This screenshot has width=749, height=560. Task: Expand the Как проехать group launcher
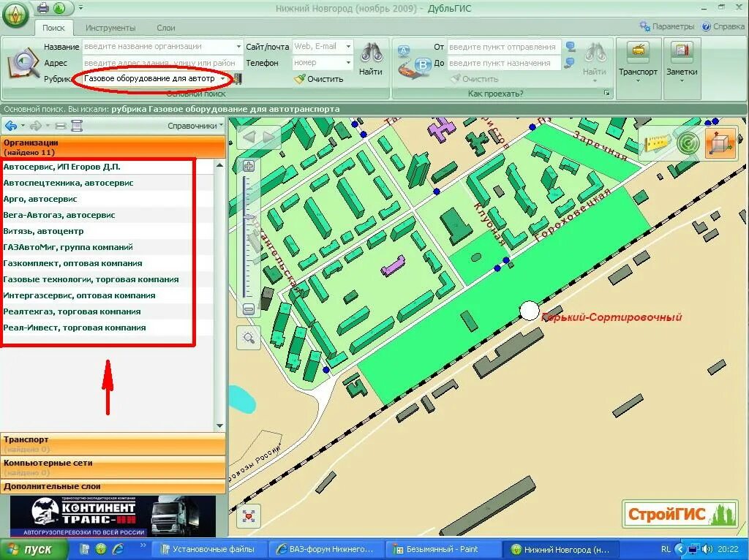(607, 93)
